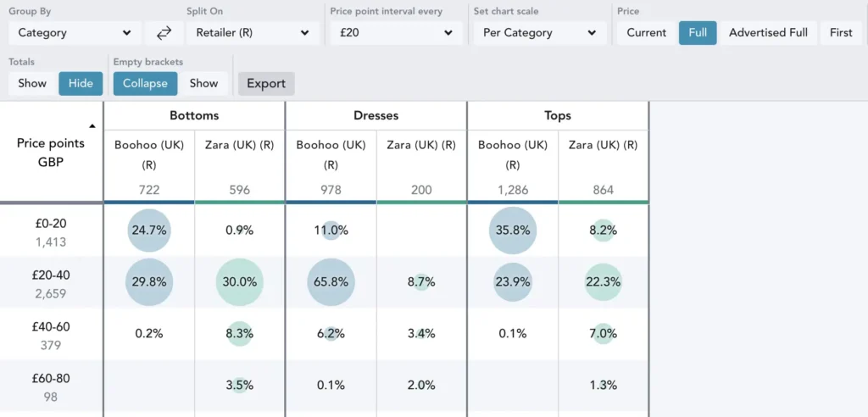Select the Current price option
The image size is (868, 417).
(x=646, y=33)
